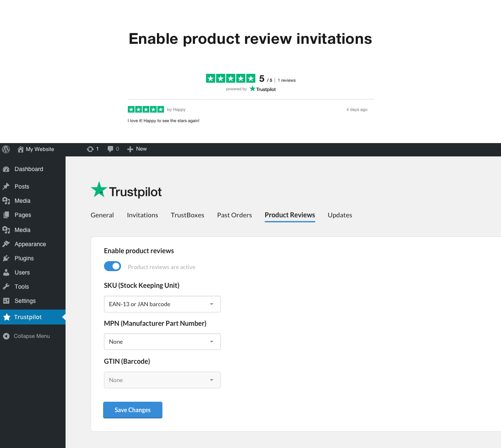Click the Tools wrench icon
This screenshot has height=448, width=501.
(6, 287)
